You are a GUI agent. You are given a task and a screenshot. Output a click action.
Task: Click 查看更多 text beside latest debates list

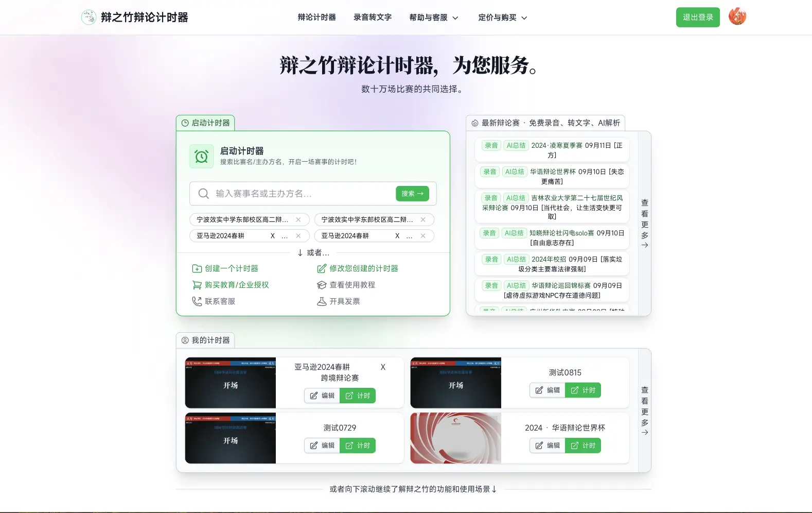[x=645, y=219]
